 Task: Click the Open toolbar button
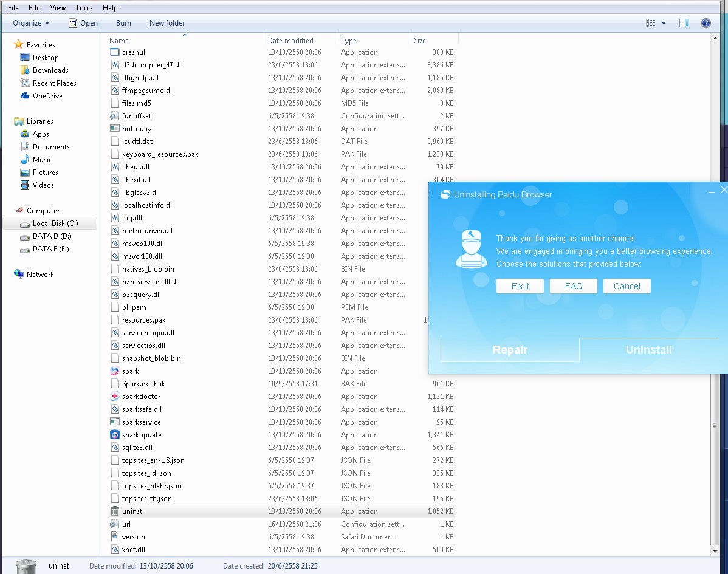click(x=83, y=23)
